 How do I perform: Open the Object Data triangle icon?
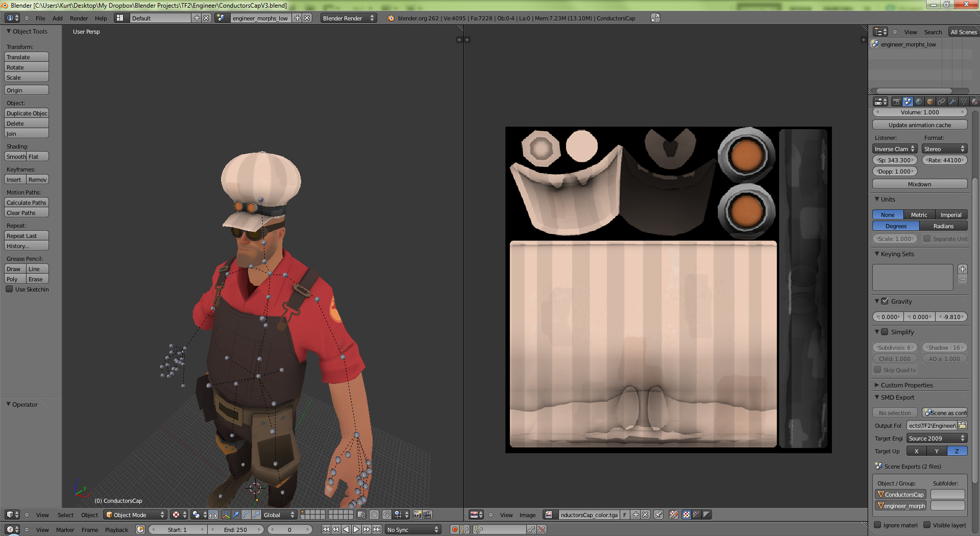pos(964,102)
